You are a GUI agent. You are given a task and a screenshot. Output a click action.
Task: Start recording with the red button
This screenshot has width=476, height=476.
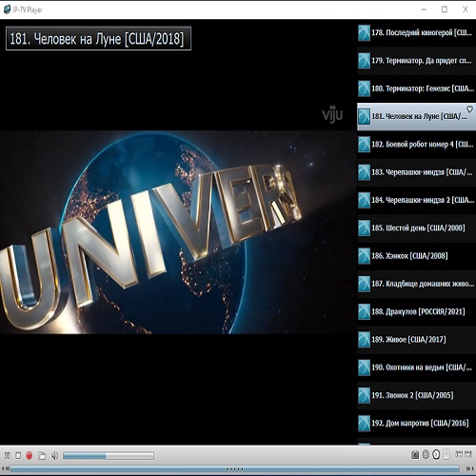pyautogui.click(x=30, y=456)
